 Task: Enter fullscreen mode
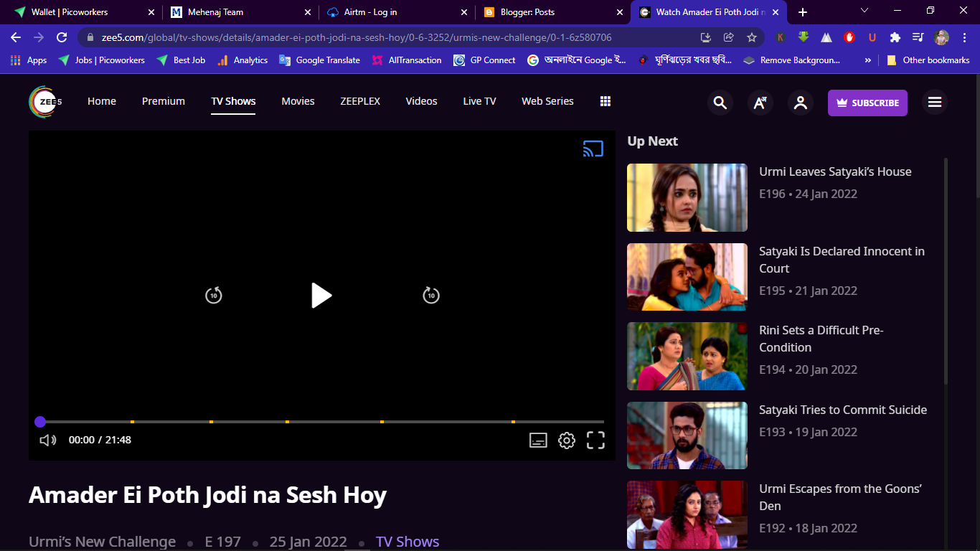point(595,440)
